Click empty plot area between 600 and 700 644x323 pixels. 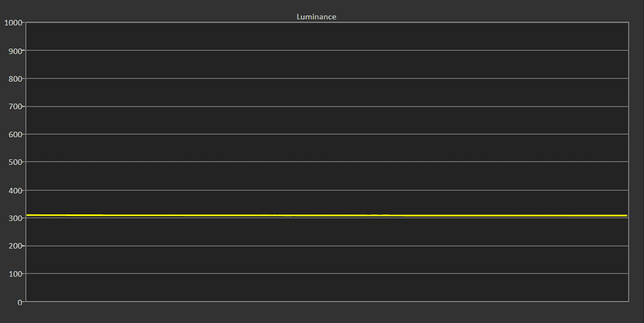click(327, 120)
